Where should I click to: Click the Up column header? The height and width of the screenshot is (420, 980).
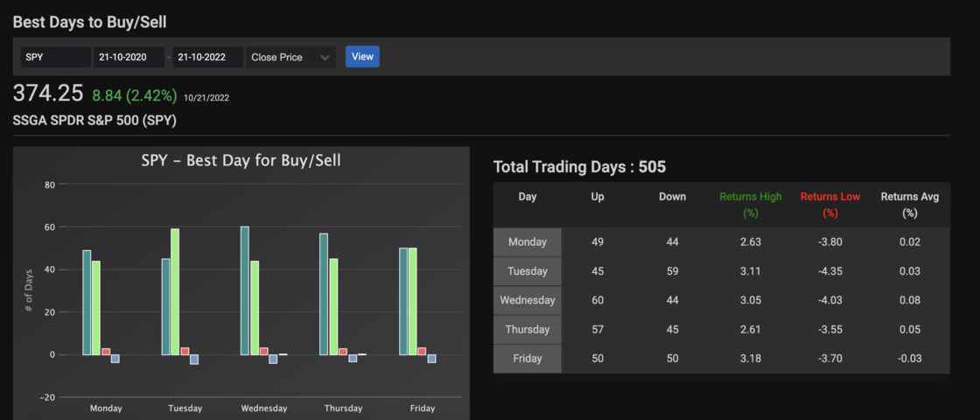click(598, 197)
